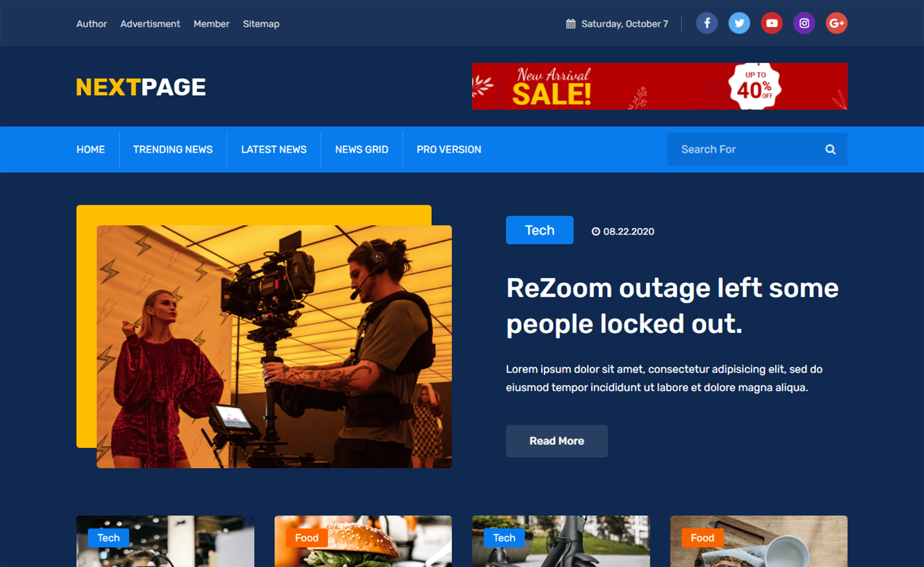924x567 pixels.
Task: Click the Twitter bird icon
Action: pyautogui.click(x=739, y=23)
